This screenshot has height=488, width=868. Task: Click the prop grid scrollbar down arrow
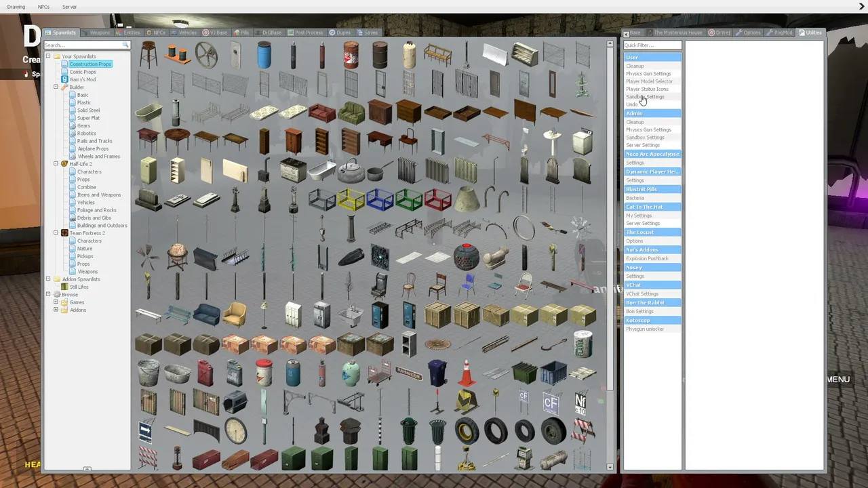coord(610,467)
